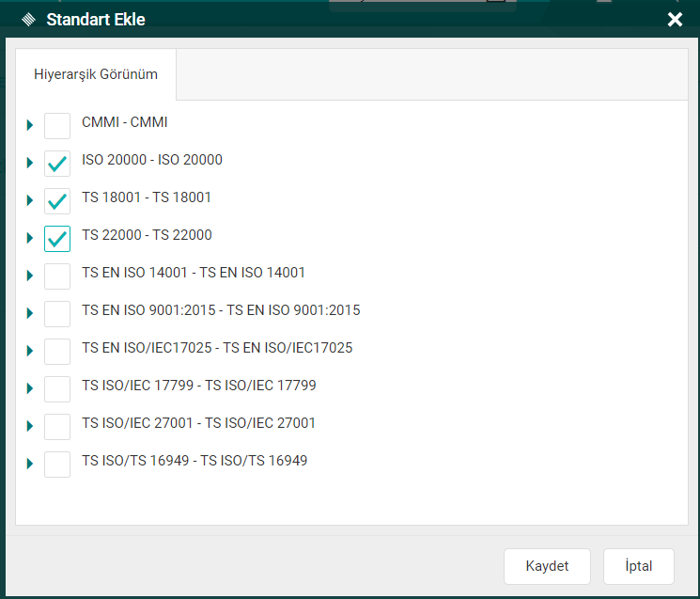The height and width of the screenshot is (599, 700).
Task: Expand the TS EN ISO 14001 node
Action: [30, 276]
